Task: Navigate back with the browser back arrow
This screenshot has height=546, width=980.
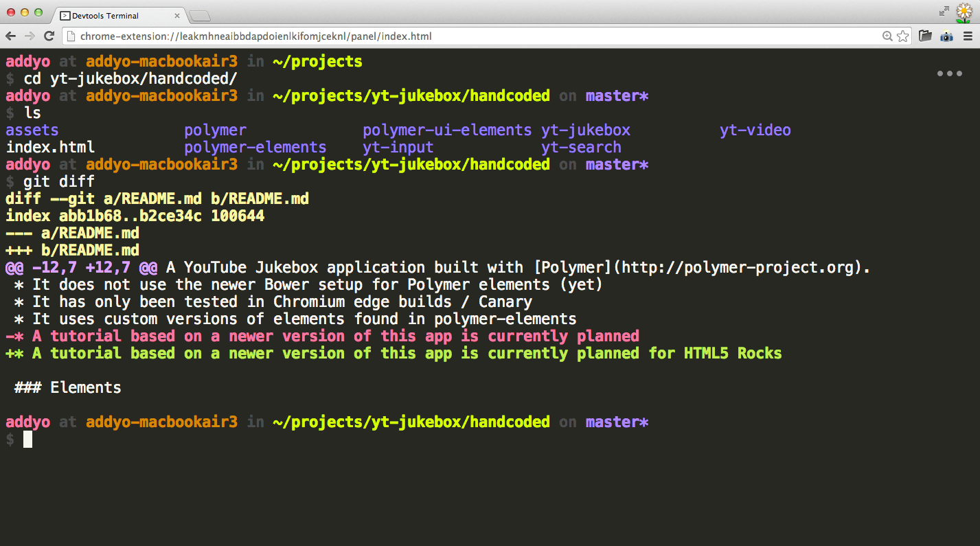Action: tap(11, 36)
